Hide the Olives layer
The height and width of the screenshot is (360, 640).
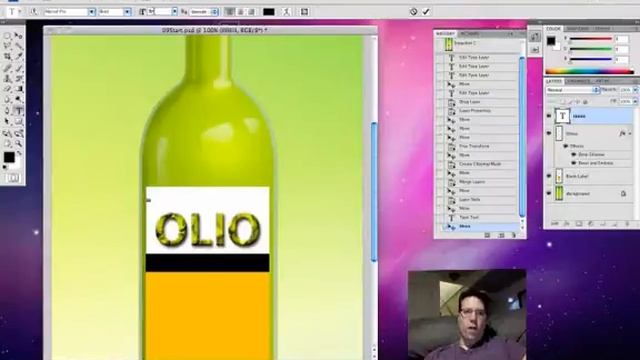coord(549,133)
